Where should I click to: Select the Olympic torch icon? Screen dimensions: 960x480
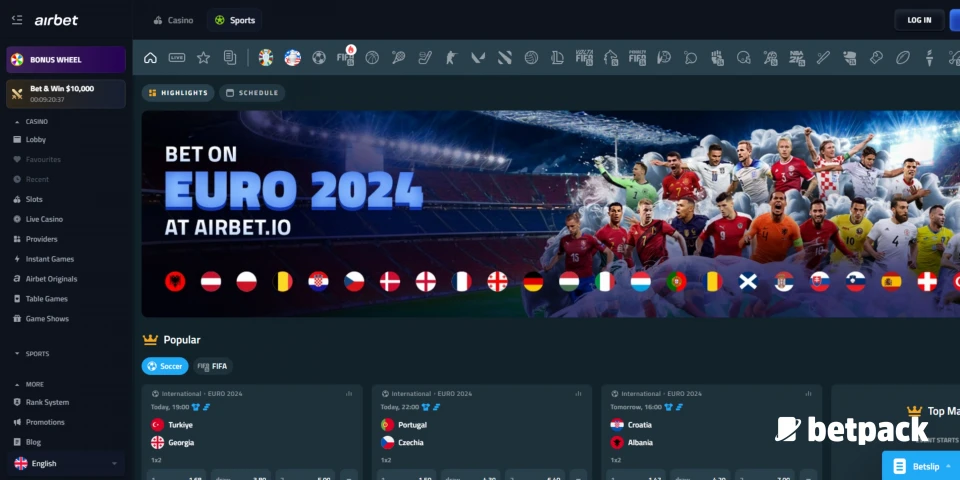[x=929, y=58]
